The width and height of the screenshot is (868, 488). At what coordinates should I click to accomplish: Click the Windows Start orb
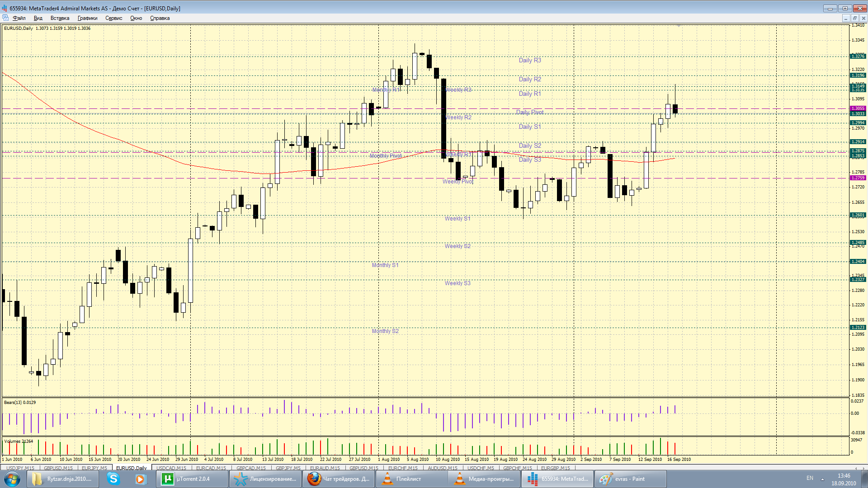pos(12,479)
